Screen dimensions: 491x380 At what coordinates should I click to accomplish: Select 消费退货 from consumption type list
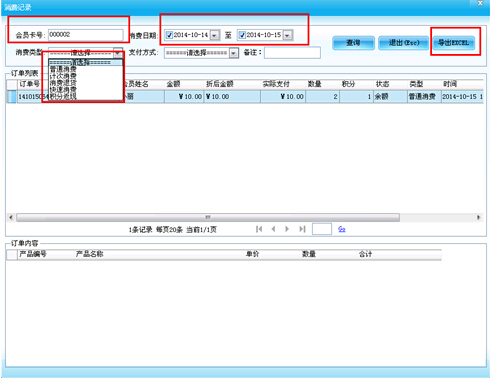coord(86,83)
